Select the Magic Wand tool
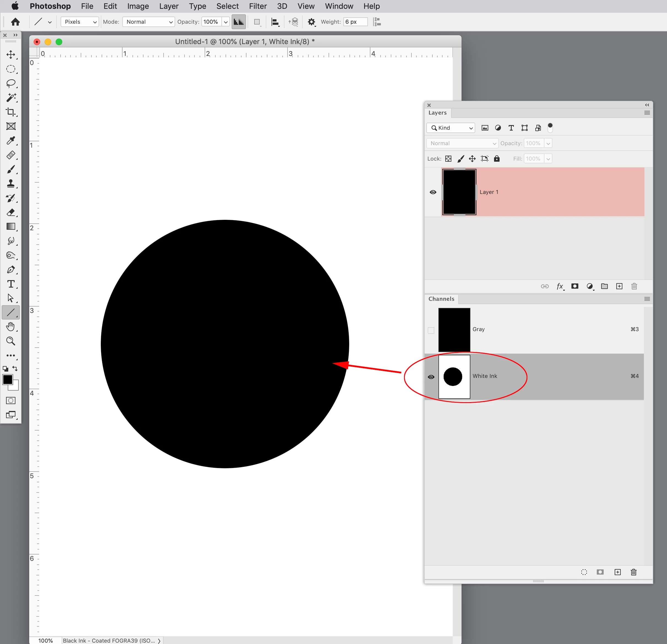Viewport: 667px width, 644px height. (11, 98)
